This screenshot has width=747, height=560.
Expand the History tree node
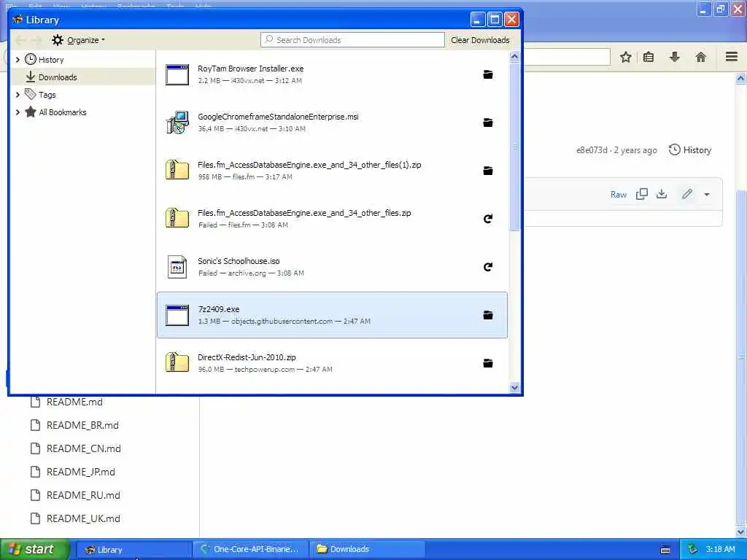pyautogui.click(x=18, y=60)
